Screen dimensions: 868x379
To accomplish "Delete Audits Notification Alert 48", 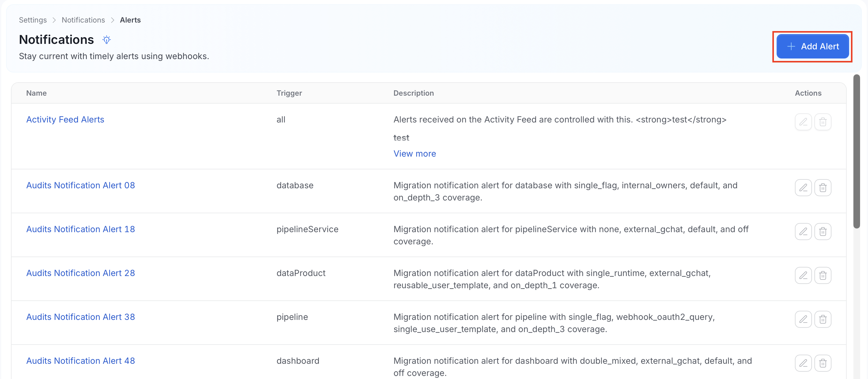I will tap(823, 363).
